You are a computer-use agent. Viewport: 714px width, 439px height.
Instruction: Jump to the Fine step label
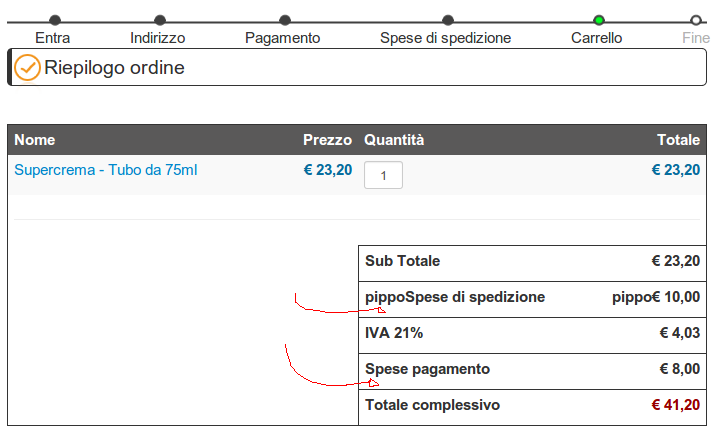pos(696,38)
